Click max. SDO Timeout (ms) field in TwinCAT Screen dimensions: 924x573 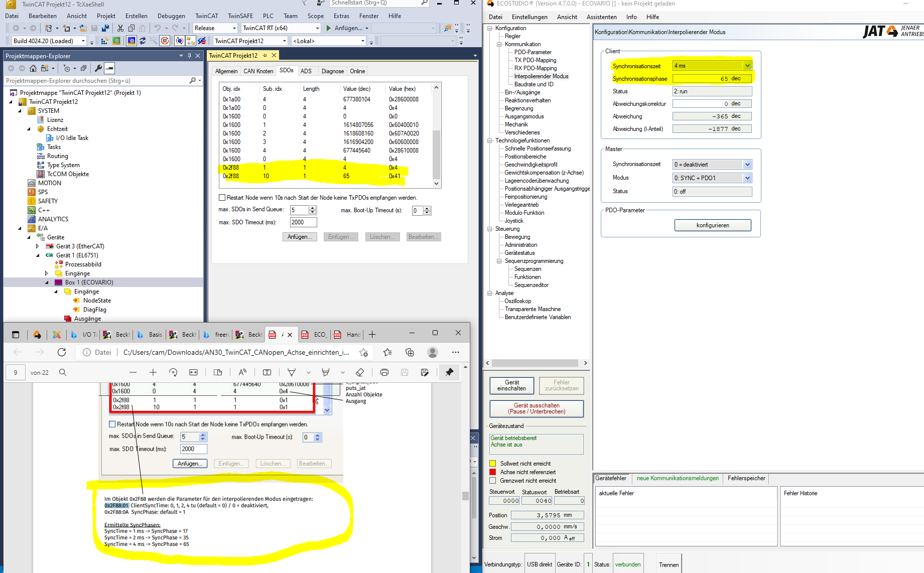point(303,222)
